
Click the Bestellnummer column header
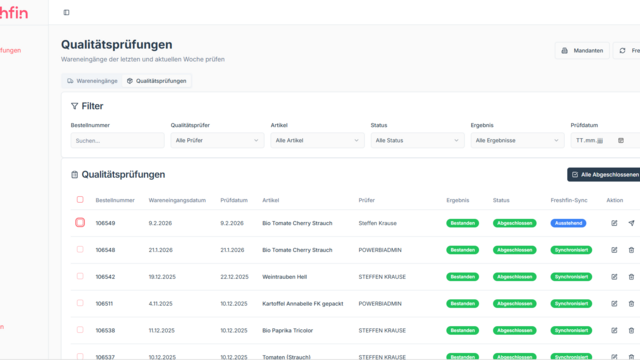(x=115, y=200)
